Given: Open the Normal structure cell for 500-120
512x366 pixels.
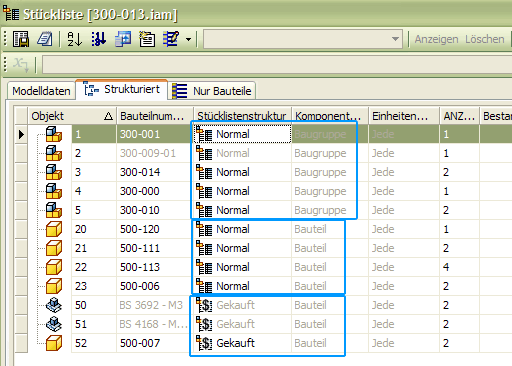Looking at the screenshot, I should (x=242, y=229).
